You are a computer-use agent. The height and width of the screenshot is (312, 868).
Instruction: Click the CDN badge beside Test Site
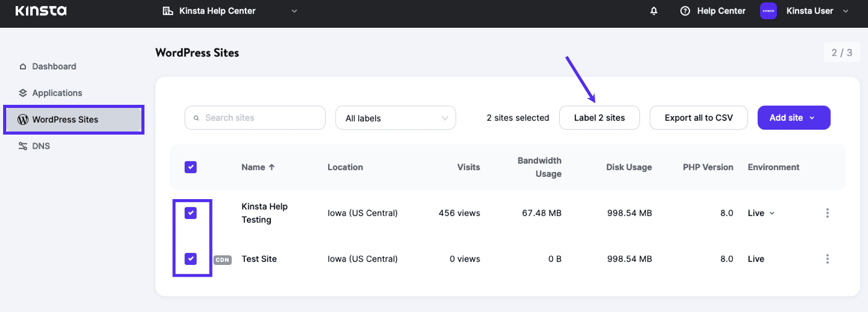(x=223, y=260)
